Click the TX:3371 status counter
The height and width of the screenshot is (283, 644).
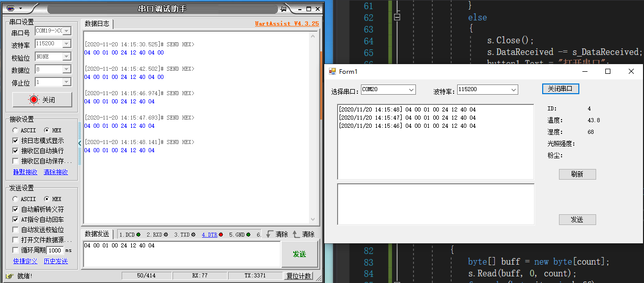click(255, 276)
